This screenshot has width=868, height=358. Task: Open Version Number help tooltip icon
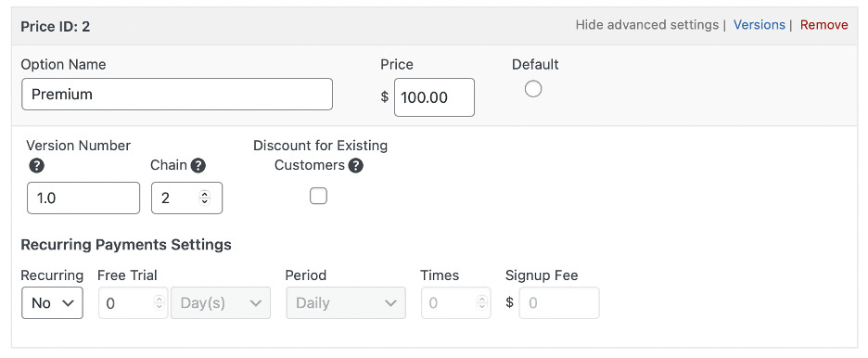[36, 165]
